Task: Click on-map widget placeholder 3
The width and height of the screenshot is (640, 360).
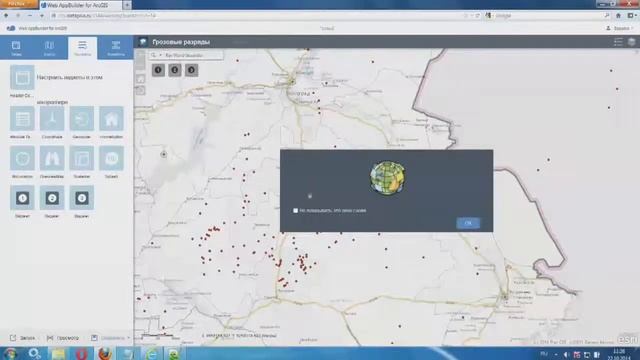Action: (191, 70)
